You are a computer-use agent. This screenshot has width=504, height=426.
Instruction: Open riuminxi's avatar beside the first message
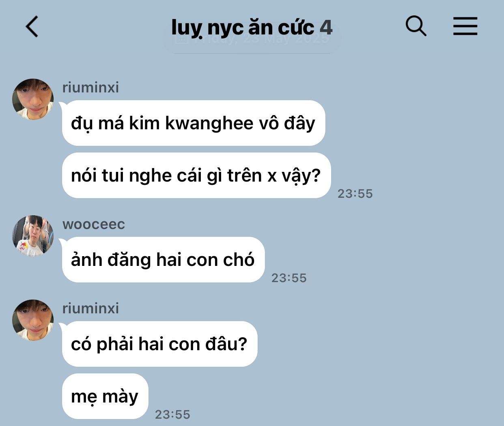click(x=33, y=99)
